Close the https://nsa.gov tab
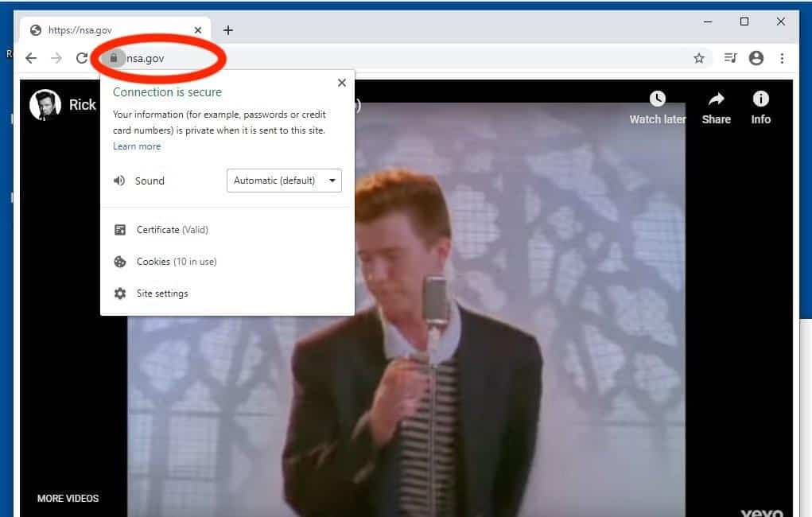Screen dimensions: 812x517 pyautogui.click(x=198, y=30)
